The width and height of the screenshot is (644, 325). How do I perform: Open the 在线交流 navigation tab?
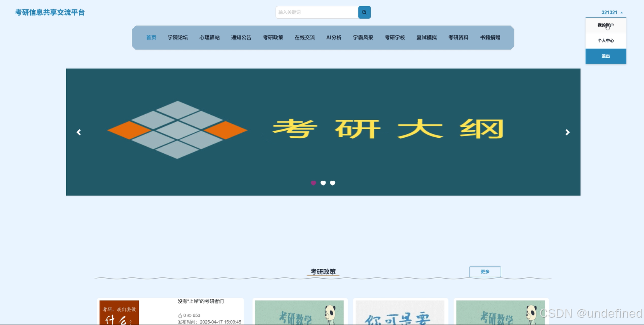(305, 37)
